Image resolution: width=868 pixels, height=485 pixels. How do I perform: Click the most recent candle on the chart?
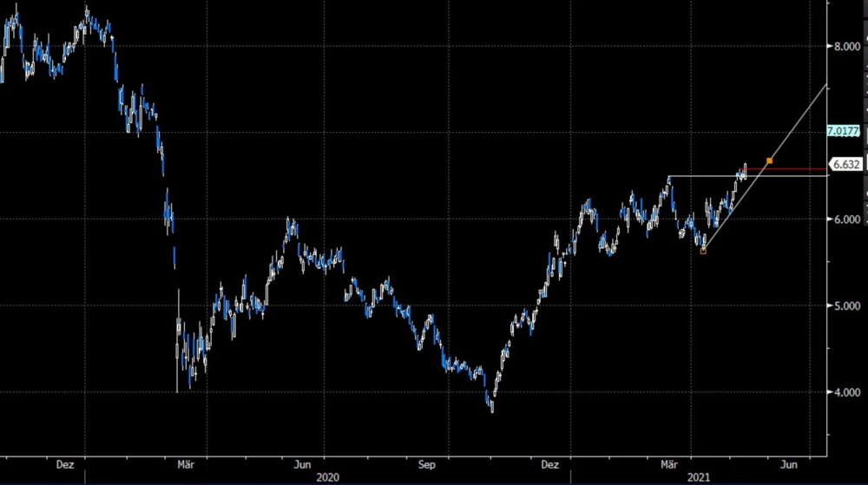click(745, 170)
